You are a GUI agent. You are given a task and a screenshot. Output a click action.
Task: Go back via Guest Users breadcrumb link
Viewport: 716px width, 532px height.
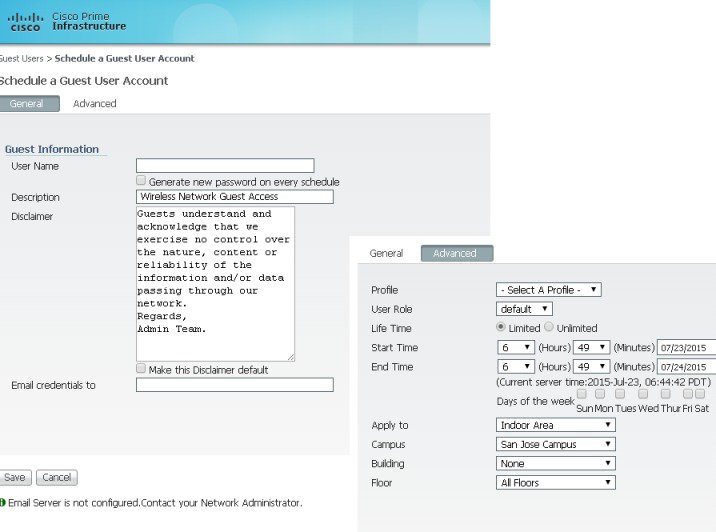coord(21,58)
